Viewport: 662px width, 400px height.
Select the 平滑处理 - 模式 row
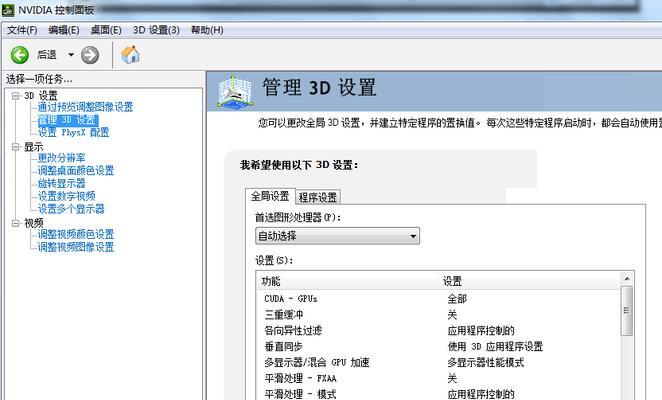coord(438,394)
